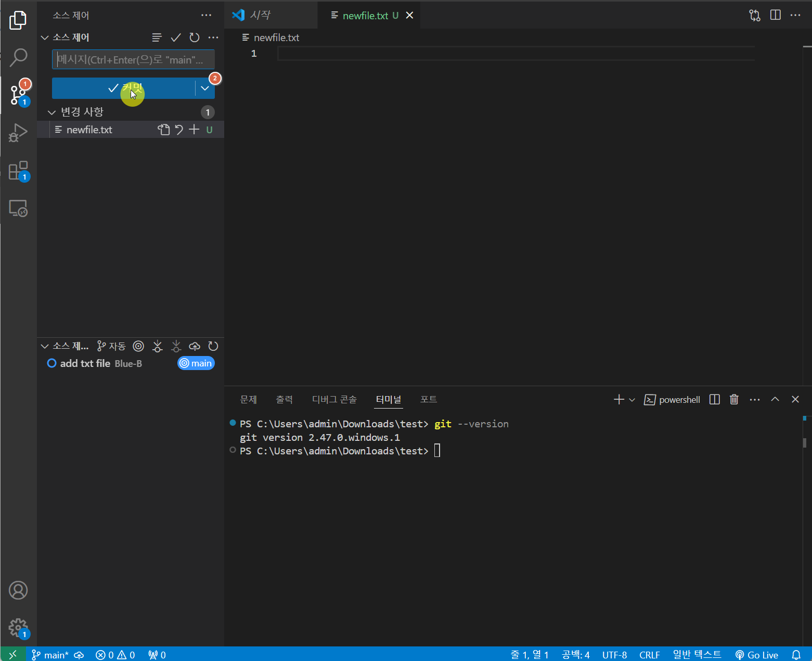Open the Search view in activity bar

[x=18, y=57]
